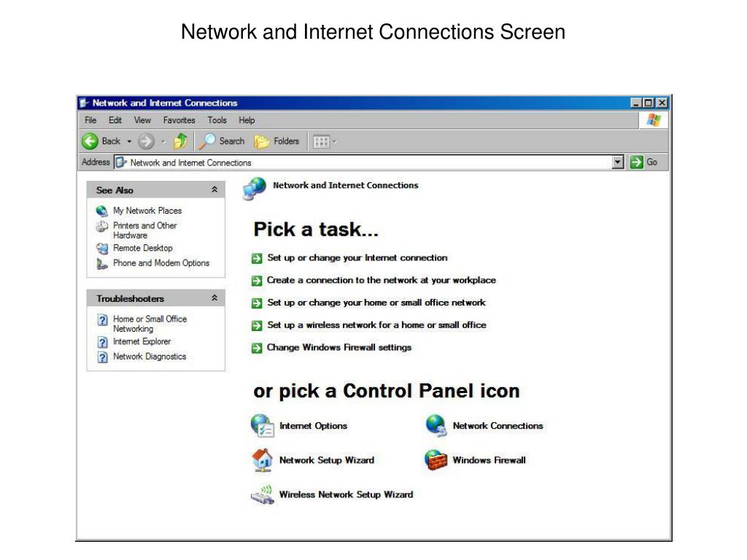Screen dimensions: 747x560
Task: Click Home or Small Office help icon
Action: (x=102, y=319)
